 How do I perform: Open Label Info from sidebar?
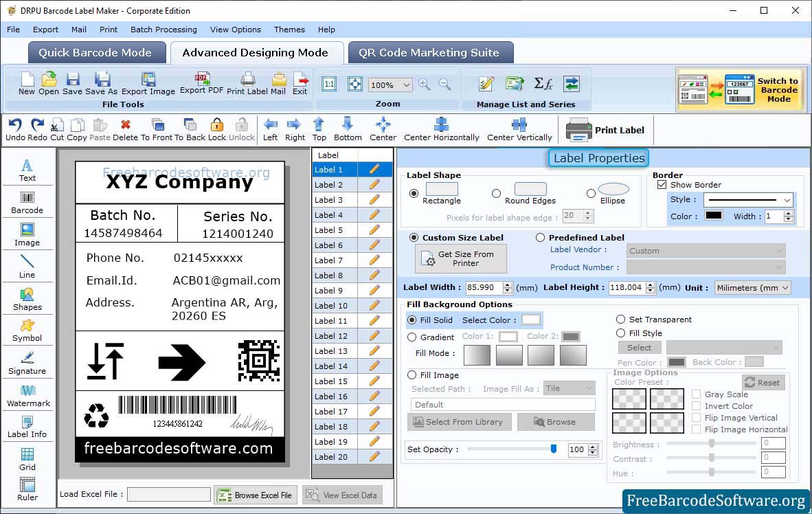pyautogui.click(x=27, y=427)
